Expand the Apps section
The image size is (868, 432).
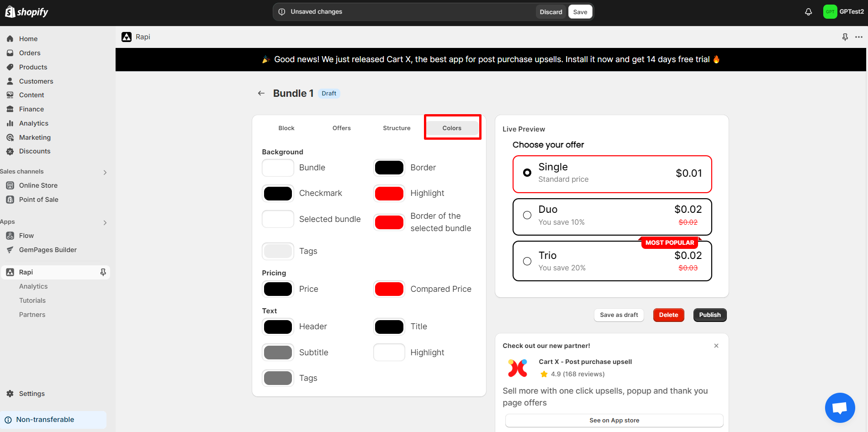click(x=105, y=222)
